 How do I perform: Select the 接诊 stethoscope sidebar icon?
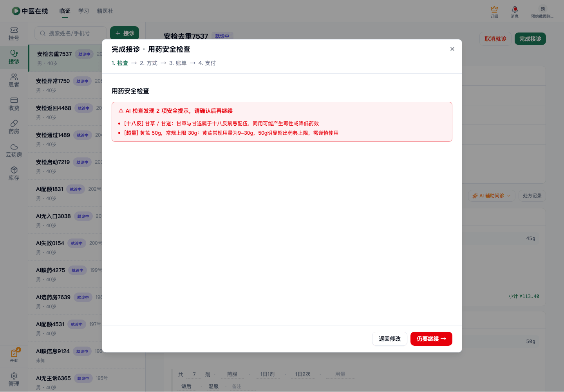(14, 57)
